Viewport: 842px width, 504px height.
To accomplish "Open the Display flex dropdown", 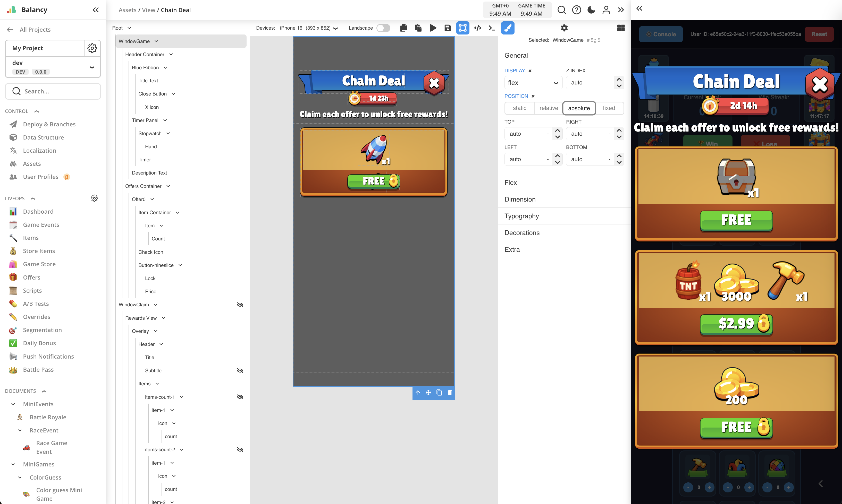I will point(533,83).
